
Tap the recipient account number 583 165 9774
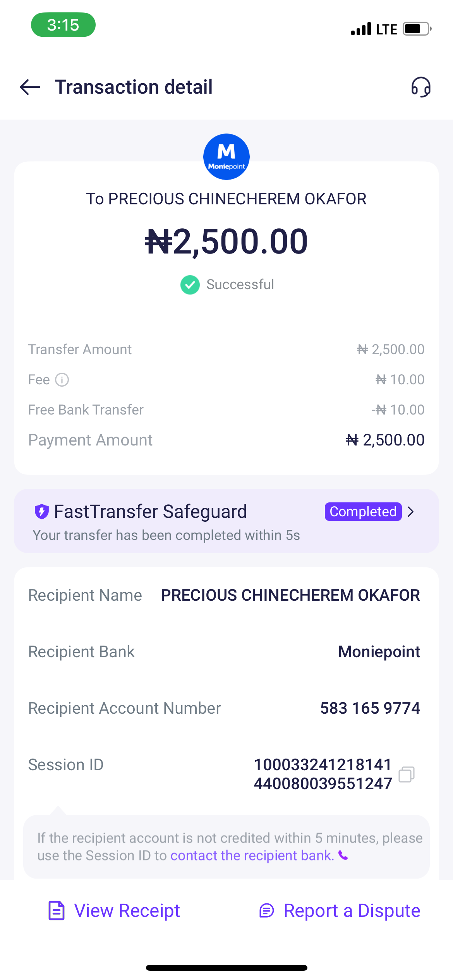[x=370, y=708]
